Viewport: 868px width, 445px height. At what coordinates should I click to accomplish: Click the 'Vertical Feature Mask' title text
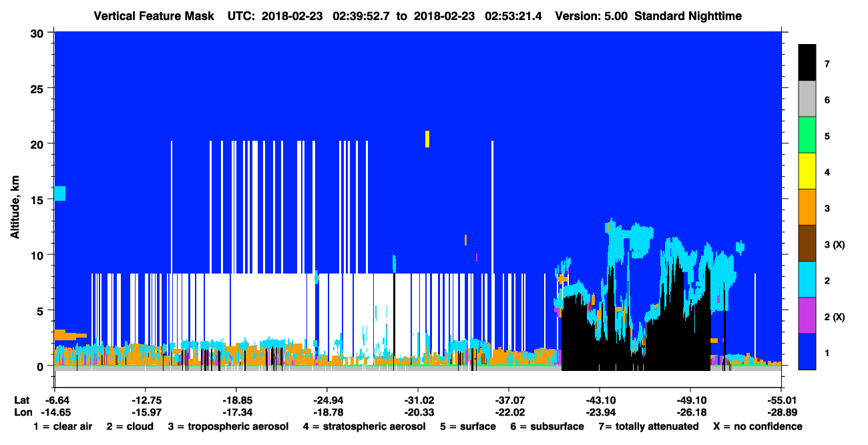(154, 16)
